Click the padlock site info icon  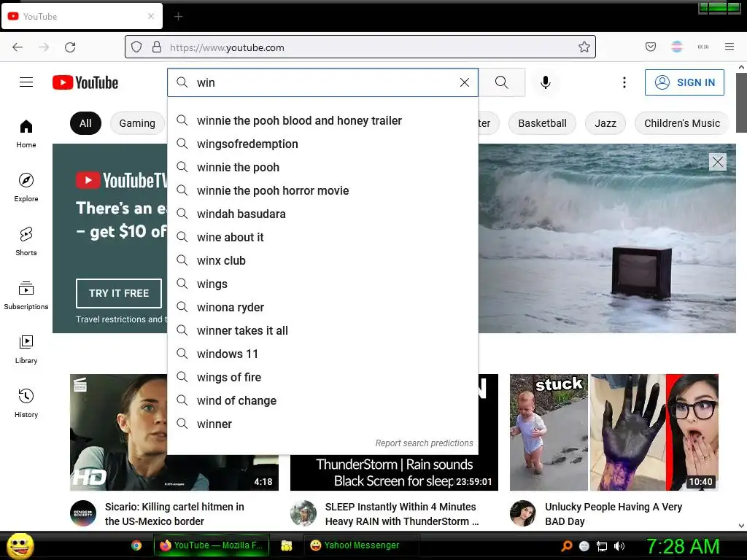tap(157, 47)
